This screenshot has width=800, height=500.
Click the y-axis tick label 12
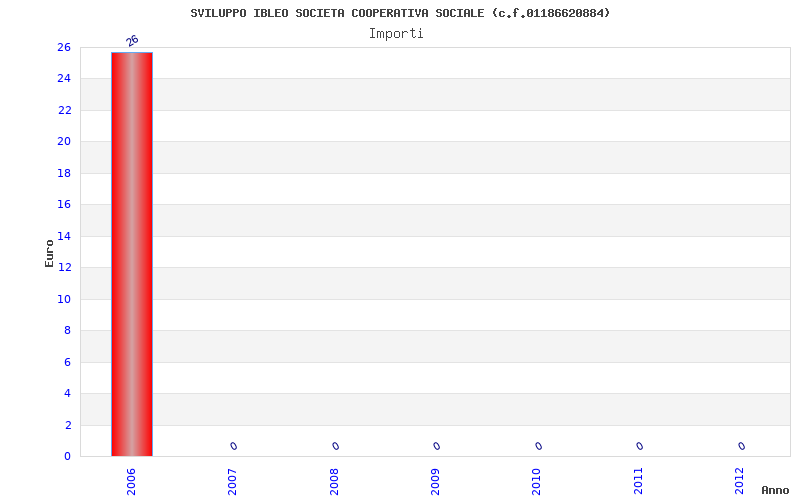(x=64, y=267)
